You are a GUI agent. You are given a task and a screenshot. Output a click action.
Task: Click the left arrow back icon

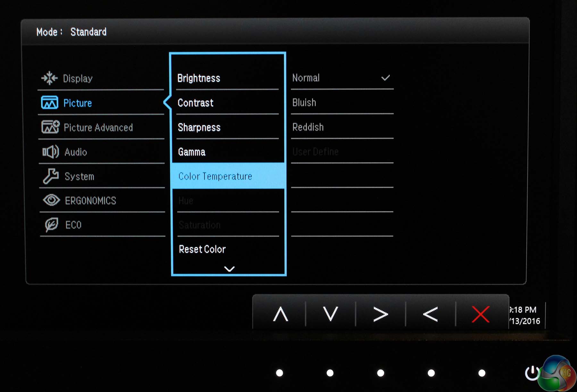coord(430,314)
